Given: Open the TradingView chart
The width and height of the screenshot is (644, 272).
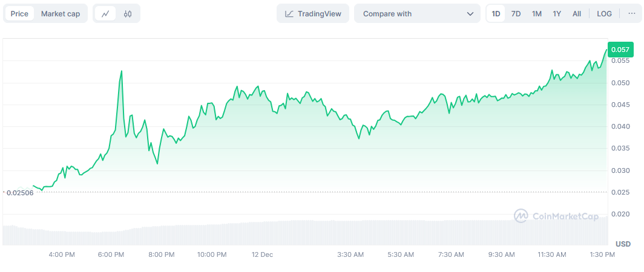Looking at the screenshot, I should pyautogui.click(x=313, y=13).
